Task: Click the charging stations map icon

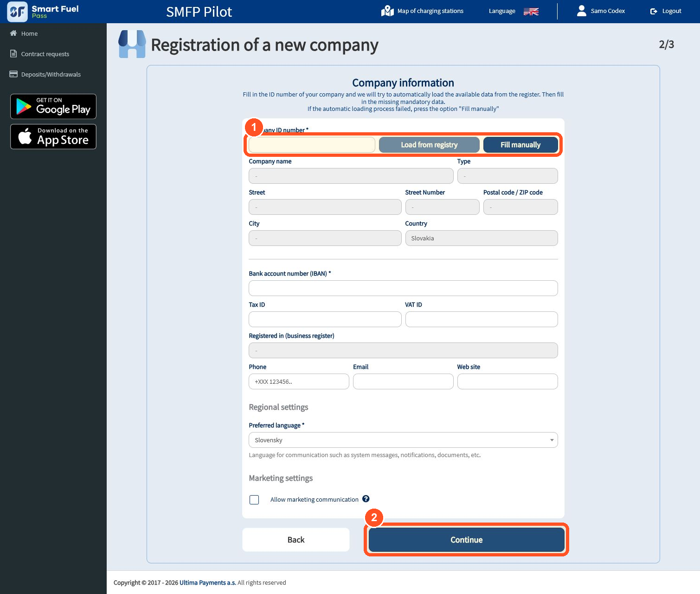Action: click(387, 11)
